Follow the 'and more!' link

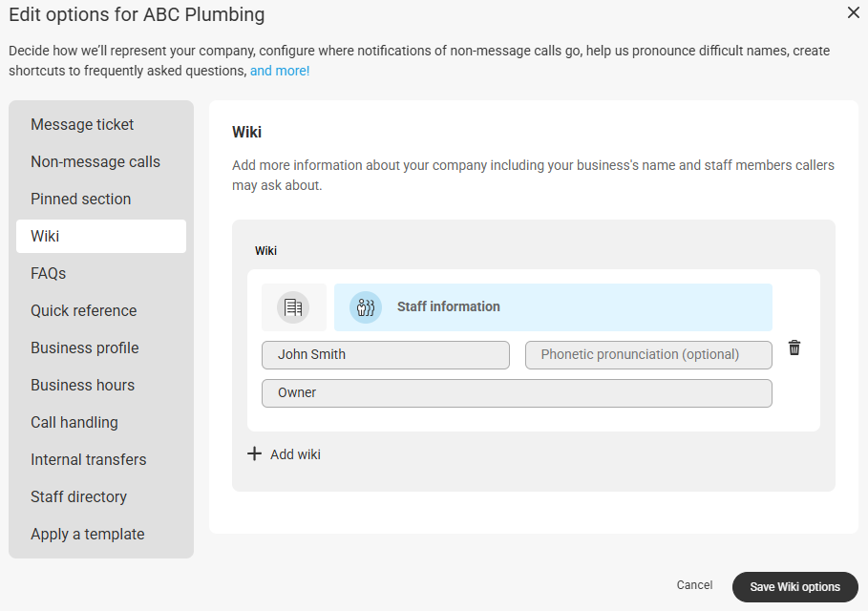280,71
